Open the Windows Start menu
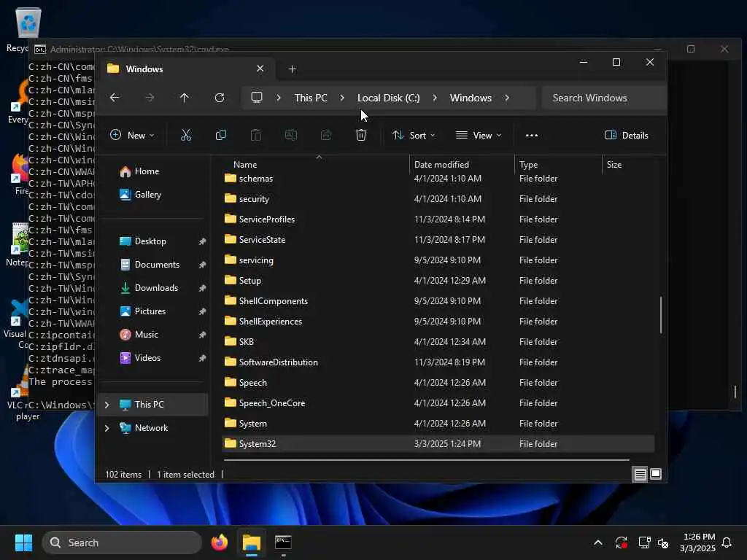Image resolution: width=747 pixels, height=560 pixels. pyautogui.click(x=23, y=542)
